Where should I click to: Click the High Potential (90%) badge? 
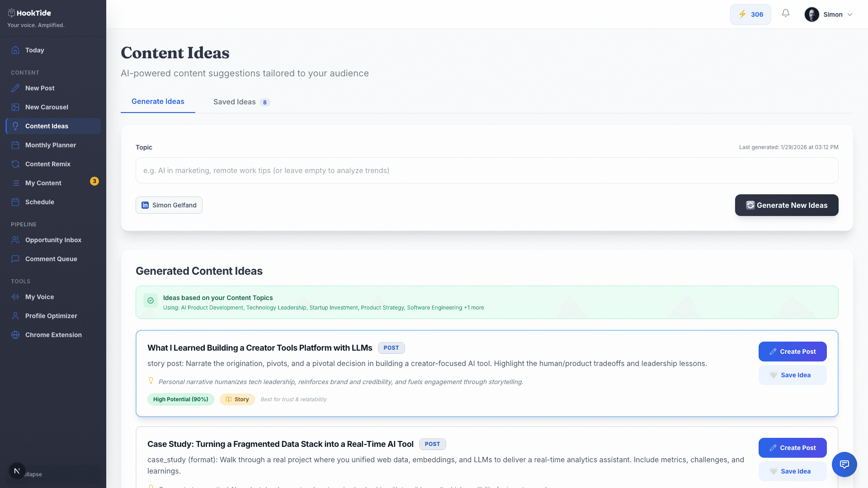coord(181,399)
